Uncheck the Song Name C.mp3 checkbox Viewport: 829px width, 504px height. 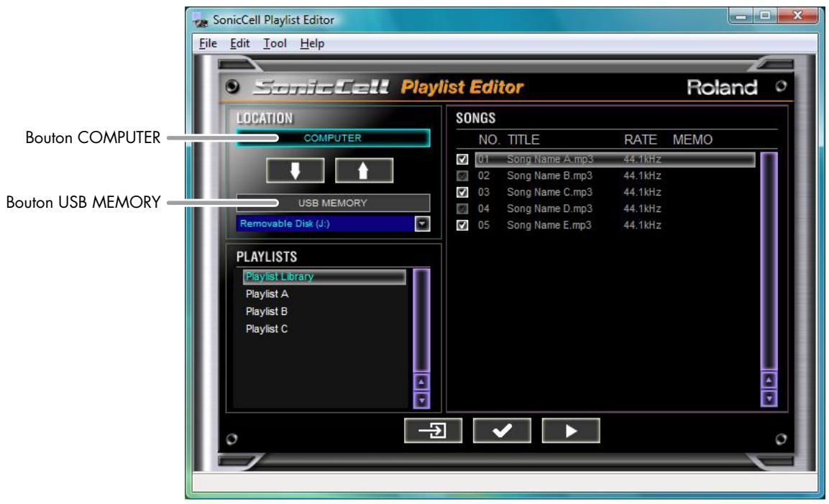point(462,192)
